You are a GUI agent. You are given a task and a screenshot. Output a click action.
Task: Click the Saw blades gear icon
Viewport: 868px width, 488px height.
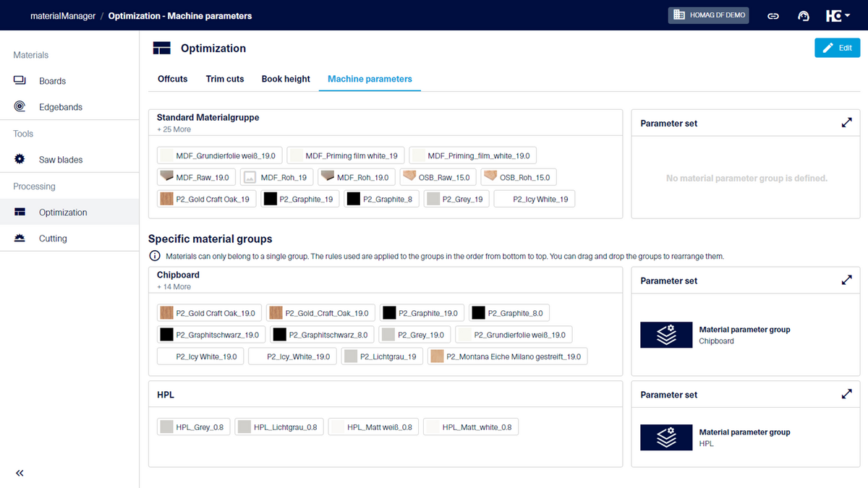pyautogui.click(x=20, y=160)
